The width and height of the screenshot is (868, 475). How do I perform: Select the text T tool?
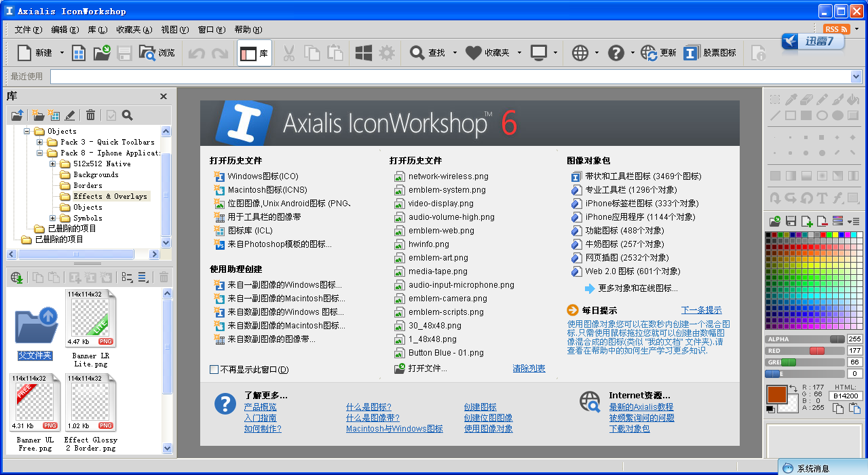pyautogui.click(x=822, y=198)
